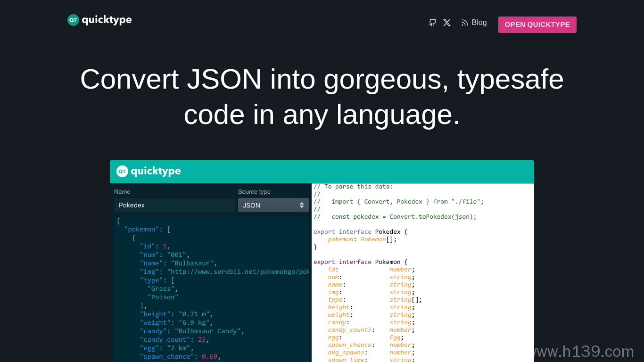Click the 'candy_count?: number;' output line
This screenshot has height=362, width=644.
tap(372, 330)
